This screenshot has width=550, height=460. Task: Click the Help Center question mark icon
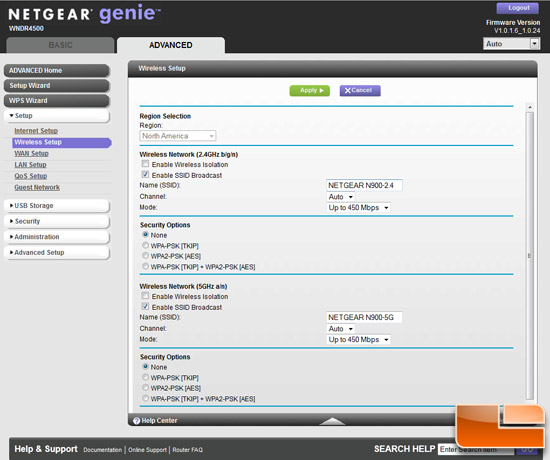pos(136,420)
